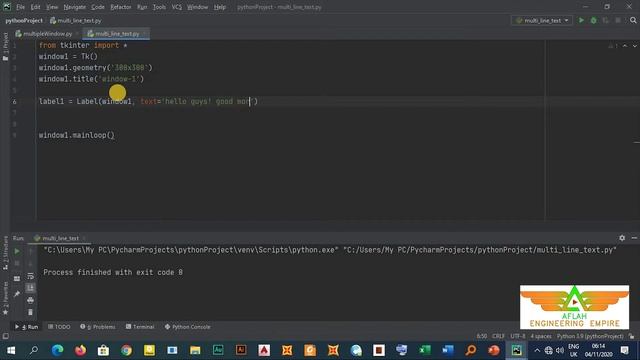The image size is (640, 360).
Task: Jump to next highlighted error arrow
Action: 635,46
